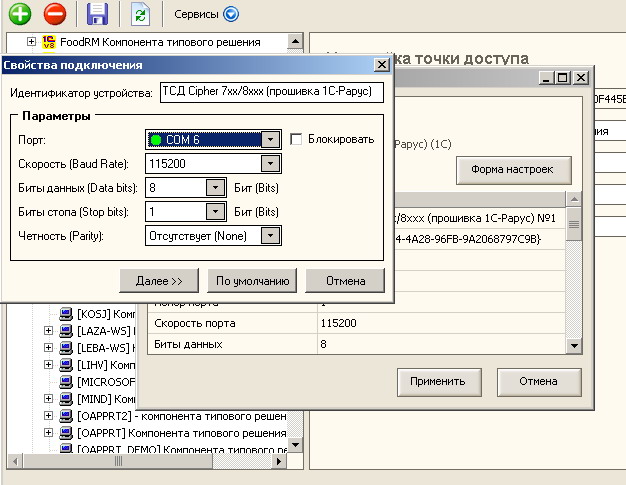Open the Скорость (Baud Rate) dropdown
The height and width of the screenshot is (485, 626).
[270, 163]
